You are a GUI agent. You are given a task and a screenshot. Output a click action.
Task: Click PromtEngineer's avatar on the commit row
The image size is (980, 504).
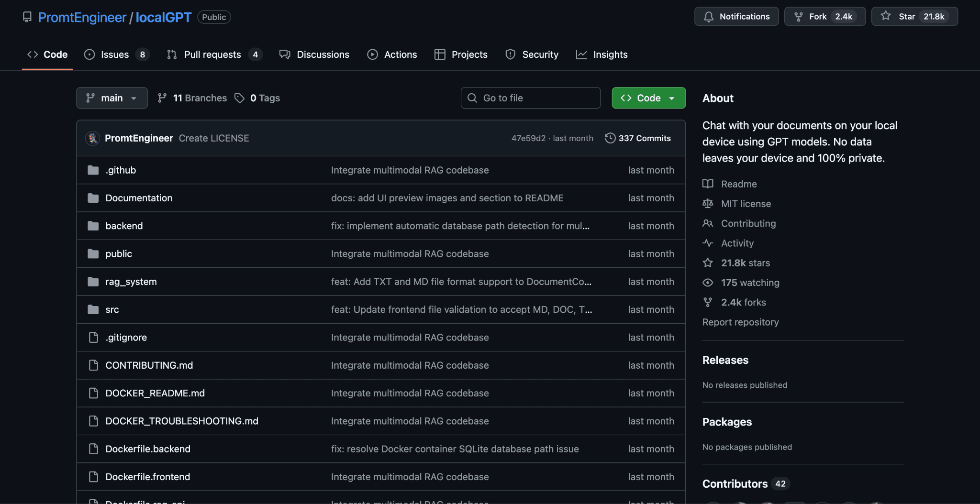[x=93, y=138]
